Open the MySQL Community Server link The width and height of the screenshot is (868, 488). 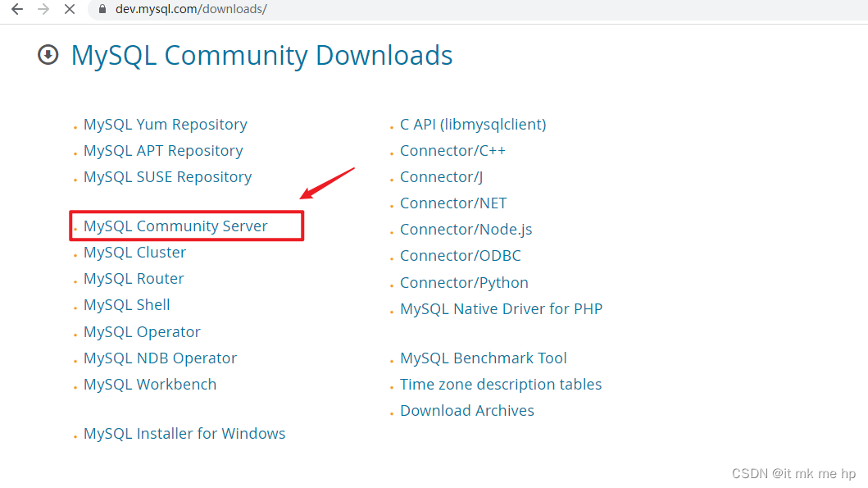(175, 226)
